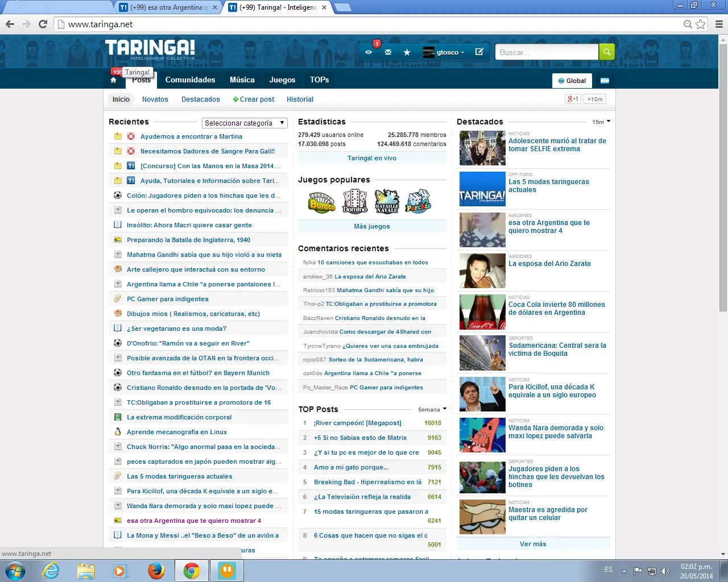Open the Kicillof article thumbnail
Image resolution: width=728 pixels, height=582 pixels.
coord(482,394)
